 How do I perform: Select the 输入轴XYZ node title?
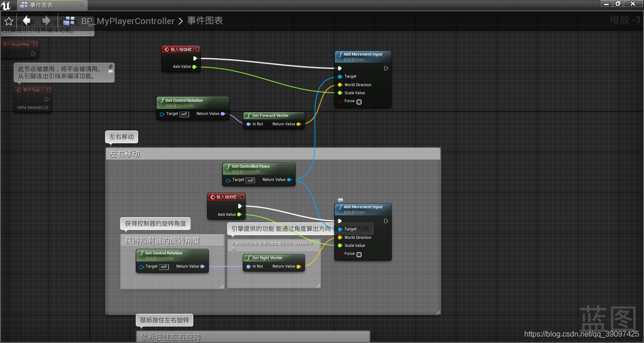coord(227,197)
